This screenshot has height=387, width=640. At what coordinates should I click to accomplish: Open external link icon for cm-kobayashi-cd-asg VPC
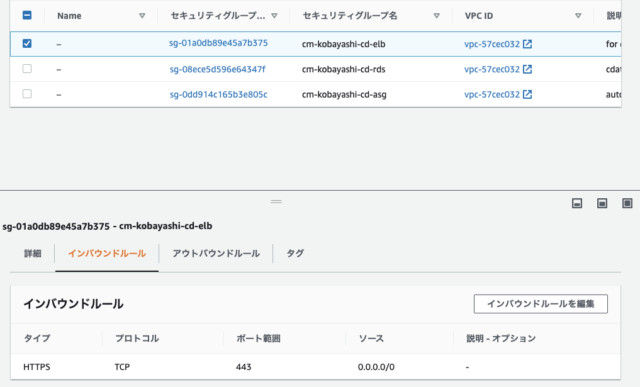527,94
